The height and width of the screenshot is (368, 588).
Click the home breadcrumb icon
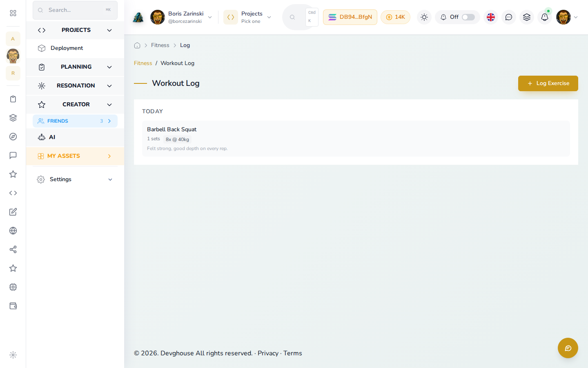pos(137,45)
